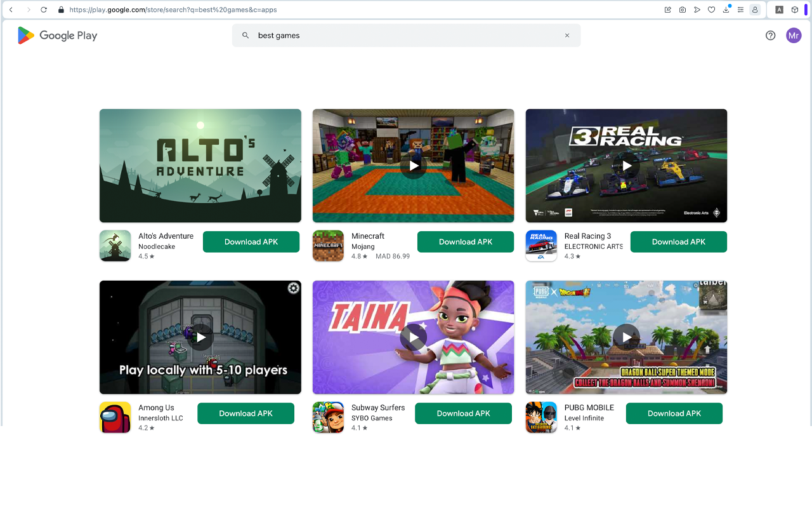Click the PUBG MOBILE app icon
The height and width of the screenshot is (508, 812).
(x=541, y=417)
